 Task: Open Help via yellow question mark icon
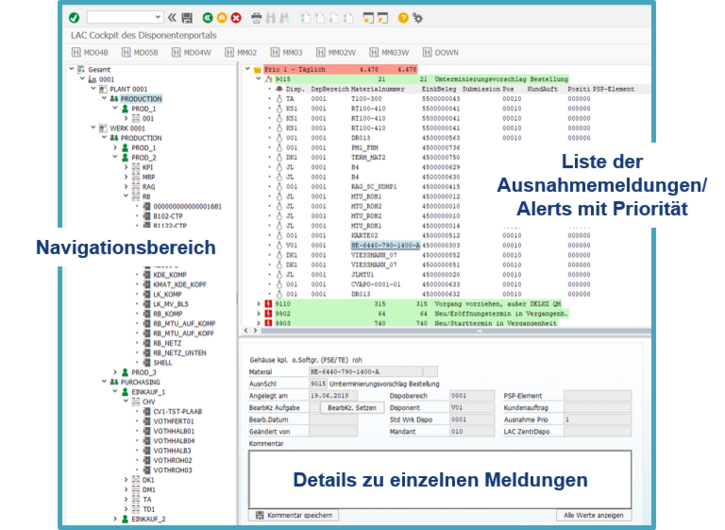[403, 17]
